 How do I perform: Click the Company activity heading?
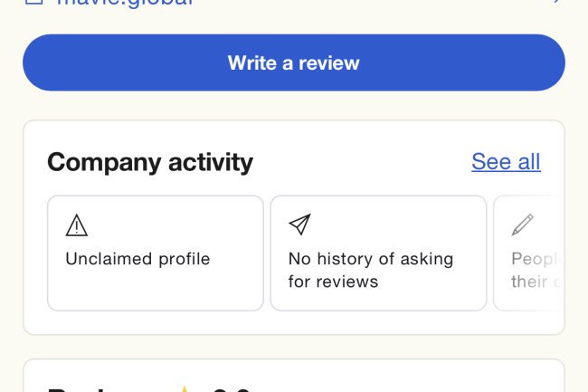(150, 162)
